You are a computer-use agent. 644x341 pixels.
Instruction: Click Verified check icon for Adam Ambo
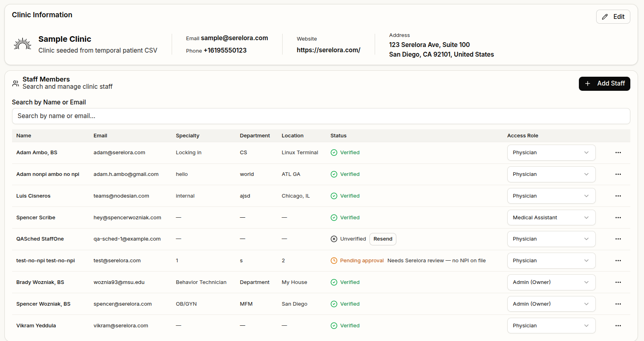(x=334, y=153)
